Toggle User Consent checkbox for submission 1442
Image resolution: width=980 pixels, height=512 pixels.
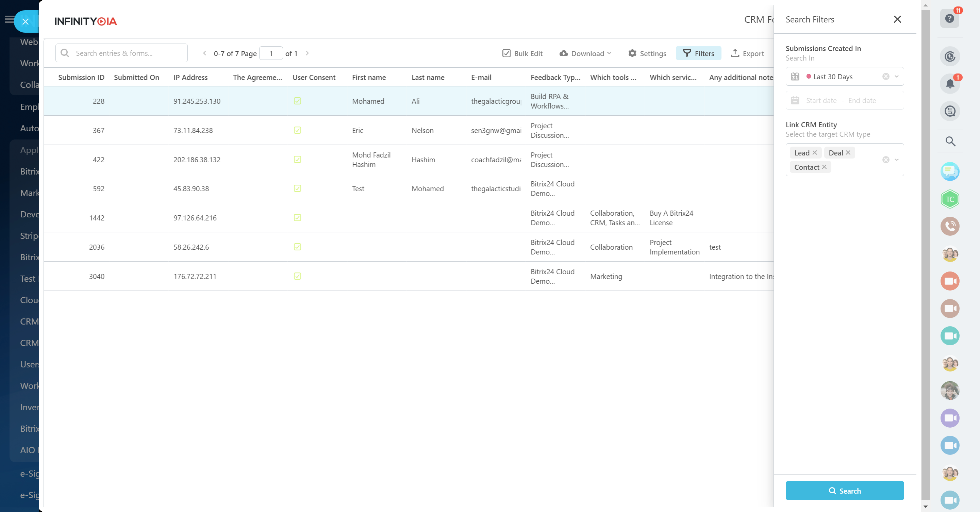(x=297, y=218)
